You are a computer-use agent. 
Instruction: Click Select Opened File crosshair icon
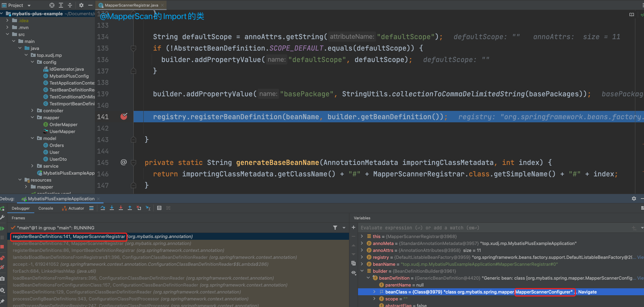pyautogui.click(x=52, y=5)
